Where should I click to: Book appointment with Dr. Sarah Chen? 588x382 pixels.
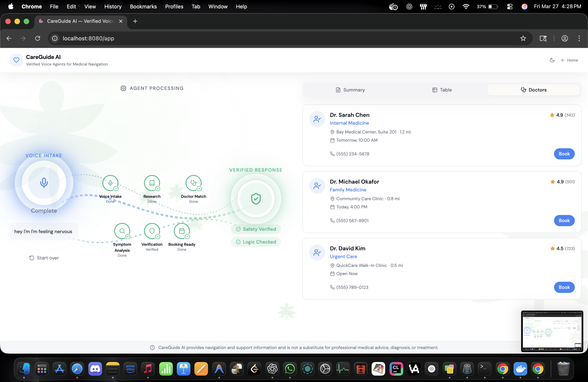pos(564,154)
